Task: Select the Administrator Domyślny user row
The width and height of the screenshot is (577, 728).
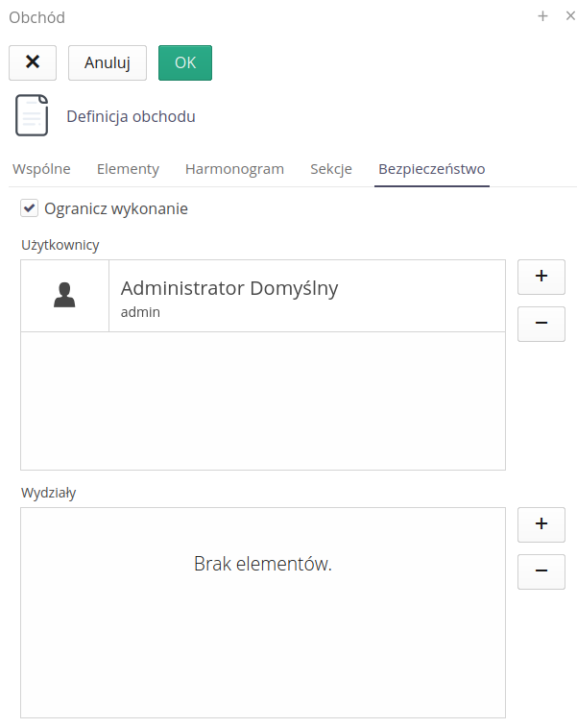Action: coord(307,296)
